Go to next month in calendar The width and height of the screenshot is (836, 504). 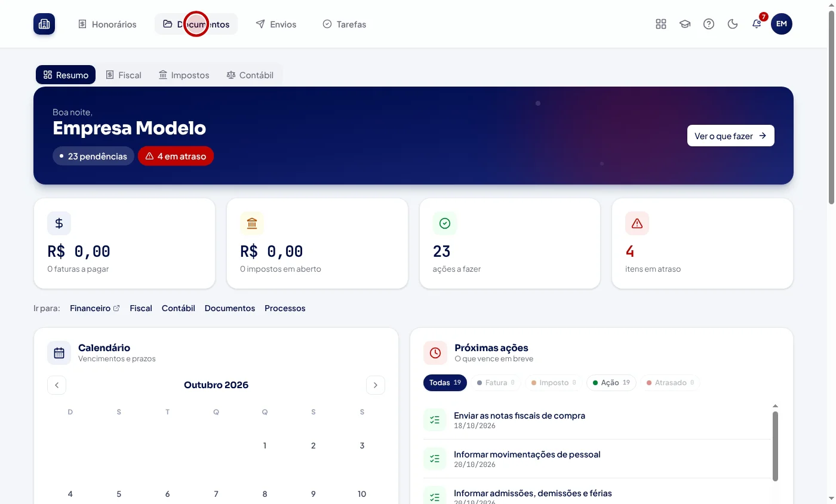(x=376, y=385)
